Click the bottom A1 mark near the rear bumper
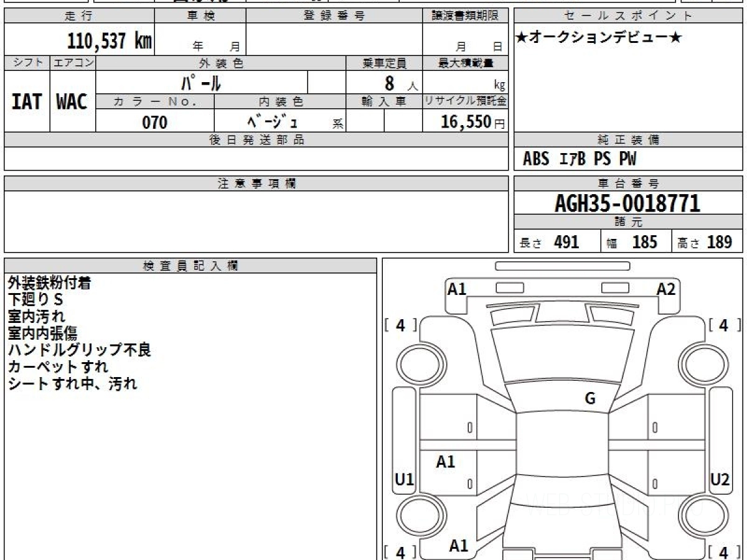 click(459, 546)
